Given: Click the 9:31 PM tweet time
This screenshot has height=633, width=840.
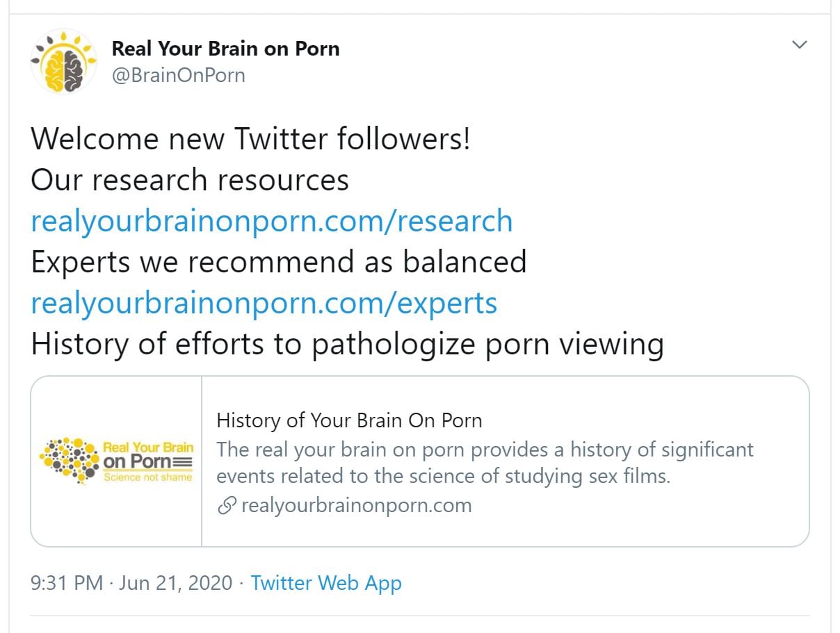Looking at the screenshot, I should pos(67,582).
